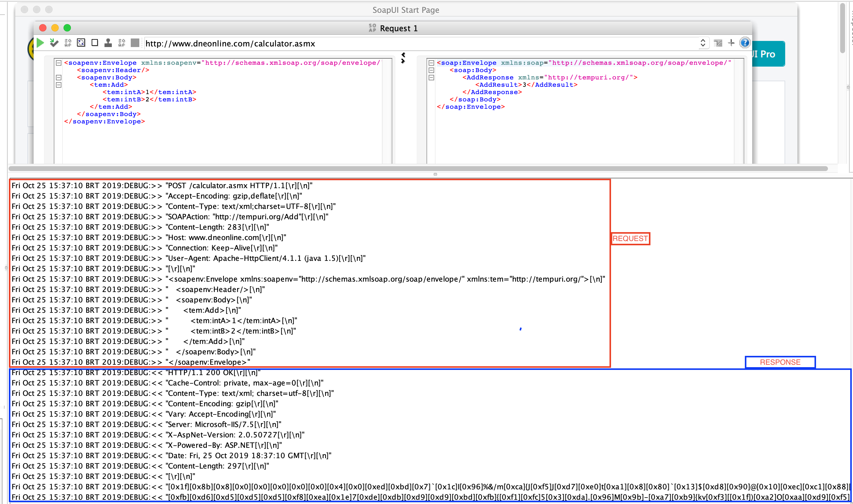Click the SOAPAction tempuri.org/Add log line
853x504 pixels.
170,217
